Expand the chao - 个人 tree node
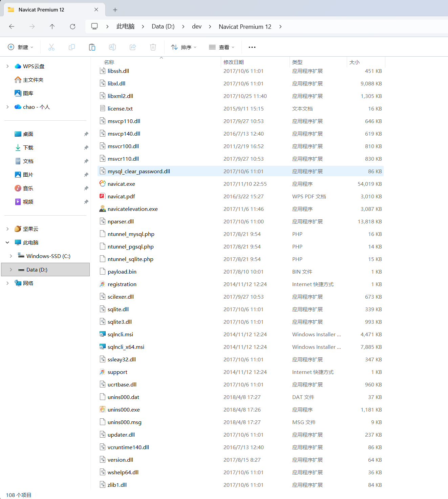The width and height of the screenshot is (448, 499). pyautogui.click(x=7, y=107)
